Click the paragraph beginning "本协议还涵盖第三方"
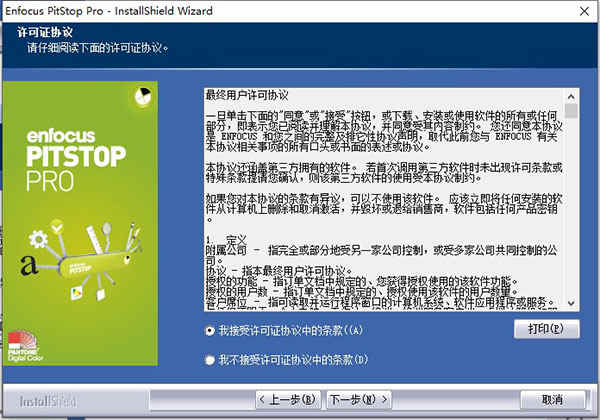Image resolution: width=600 pixels, height=420 pixels. (x=384, y=173)
